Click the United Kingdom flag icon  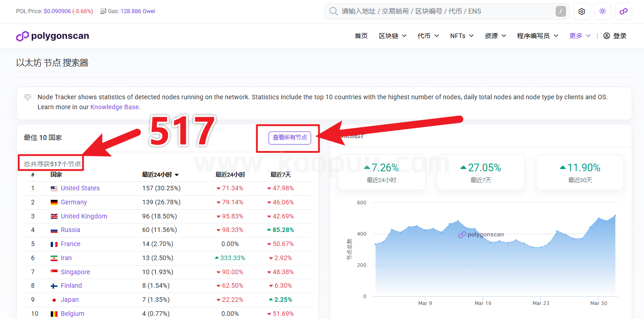(54, 217)
